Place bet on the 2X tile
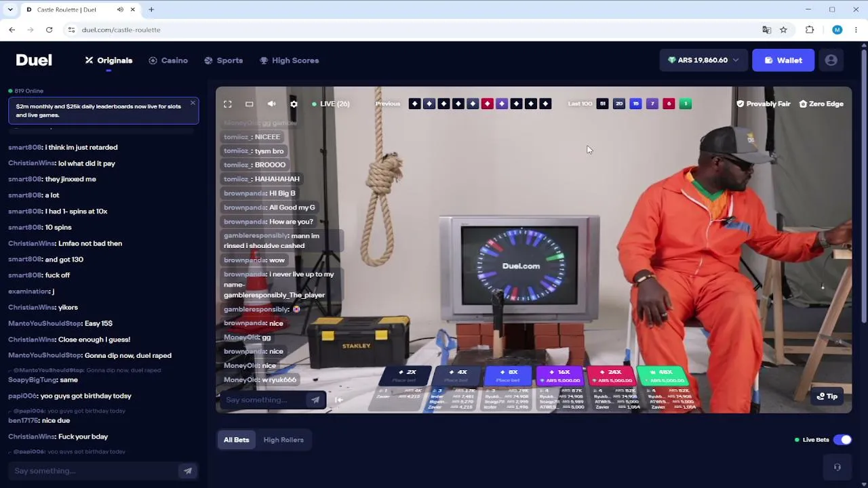 (x=407, y=375)
